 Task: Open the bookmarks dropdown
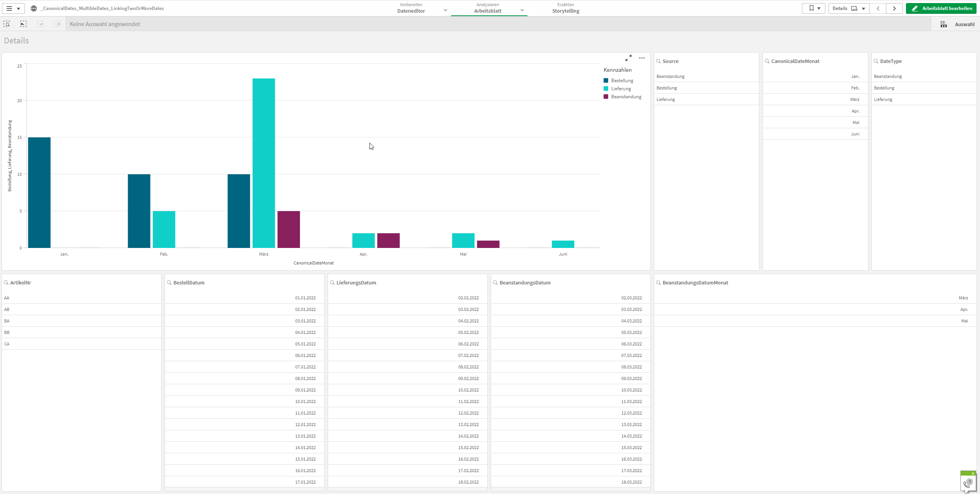(x=813, y=8)
